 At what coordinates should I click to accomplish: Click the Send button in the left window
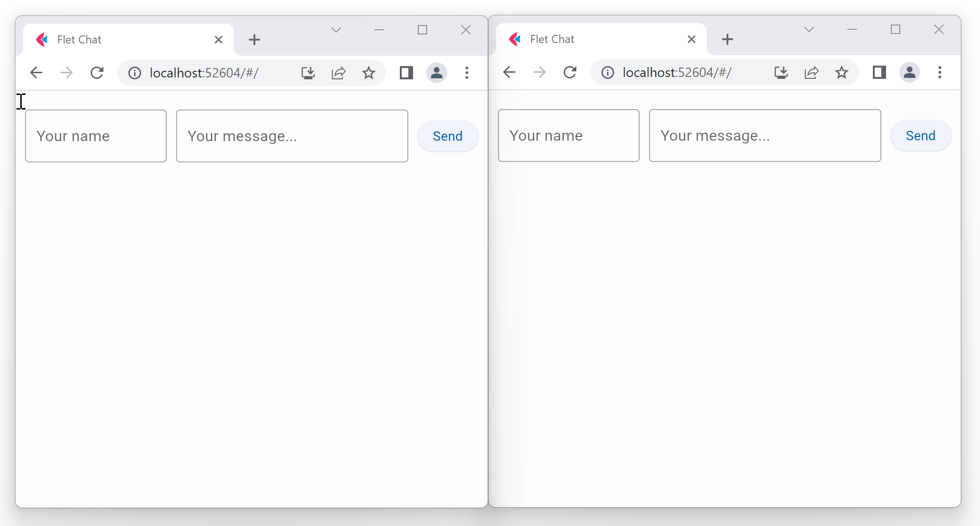(x=448, y=136)
